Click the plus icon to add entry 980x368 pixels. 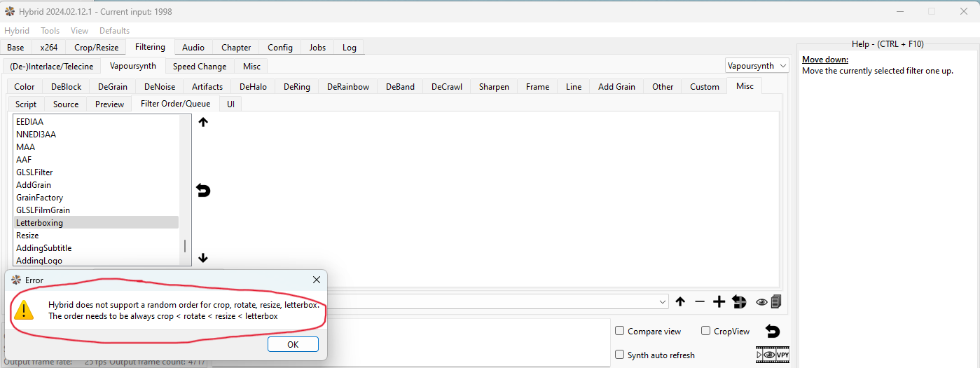tap(719, 302)
